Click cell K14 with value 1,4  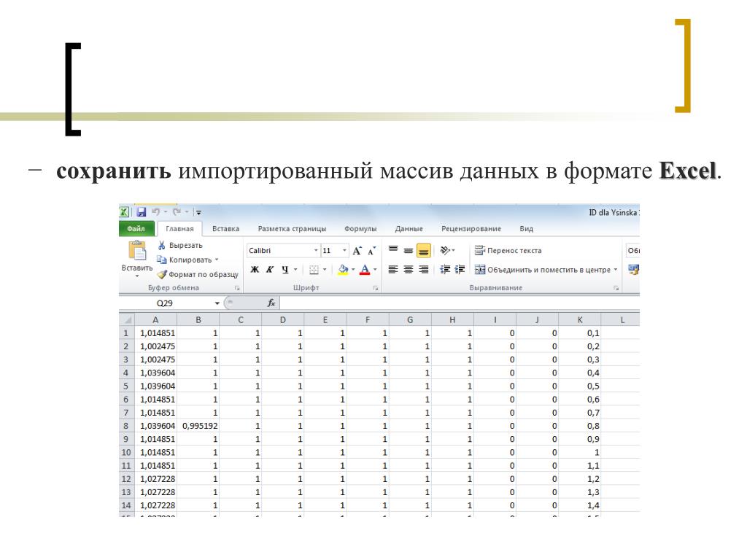[x=580, y=505]
